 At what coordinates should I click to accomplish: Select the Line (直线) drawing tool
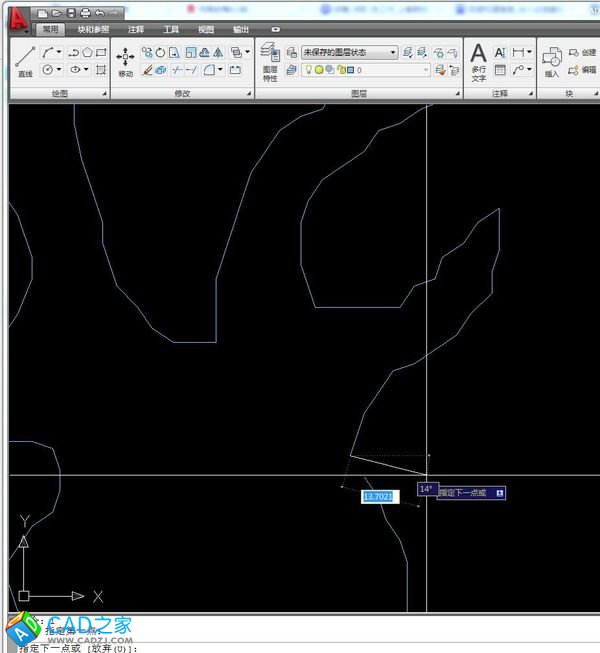(x=25, y=61)
